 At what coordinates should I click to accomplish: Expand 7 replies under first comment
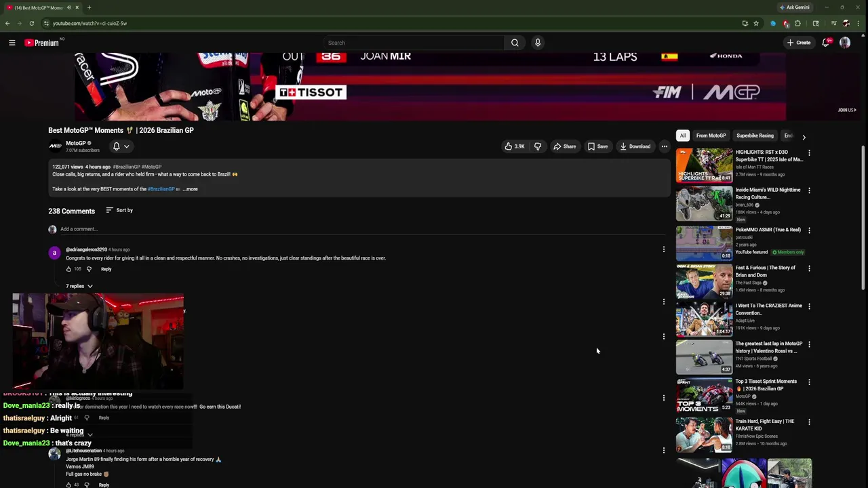pyautogui.click(x=79, y=286)
